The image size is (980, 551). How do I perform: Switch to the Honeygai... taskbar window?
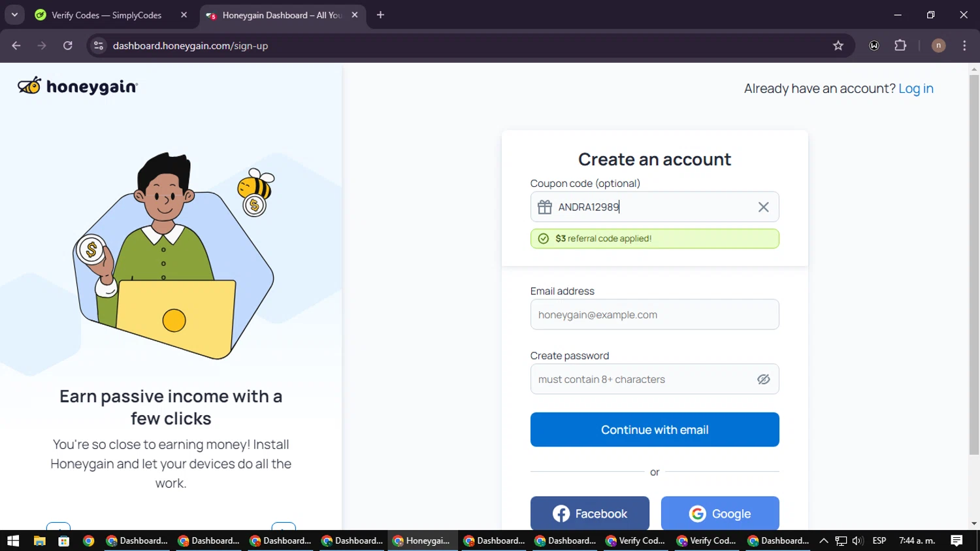[x=423, y=541]
